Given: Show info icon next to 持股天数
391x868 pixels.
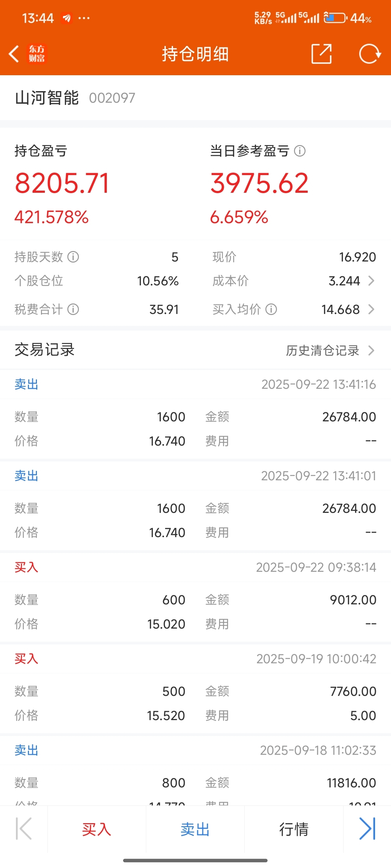Looking at the screenshot, I should coord(73,257).
